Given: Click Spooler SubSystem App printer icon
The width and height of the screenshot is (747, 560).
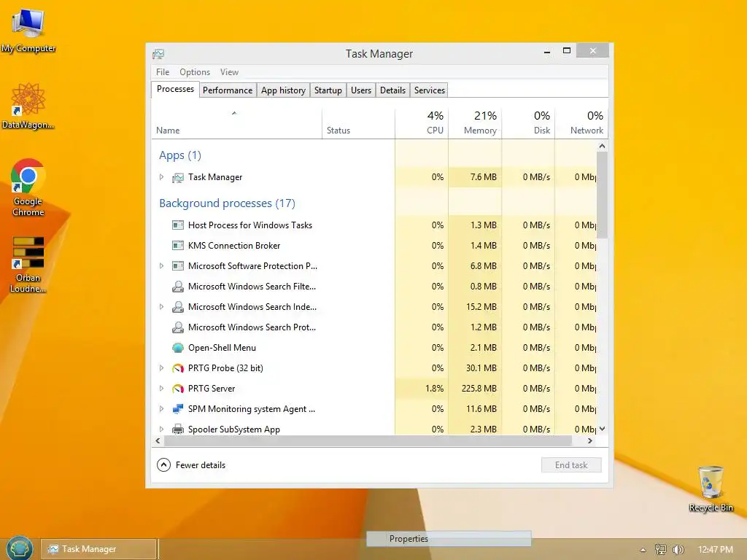Looking at the screenshot, I should (x=178, y=429).
